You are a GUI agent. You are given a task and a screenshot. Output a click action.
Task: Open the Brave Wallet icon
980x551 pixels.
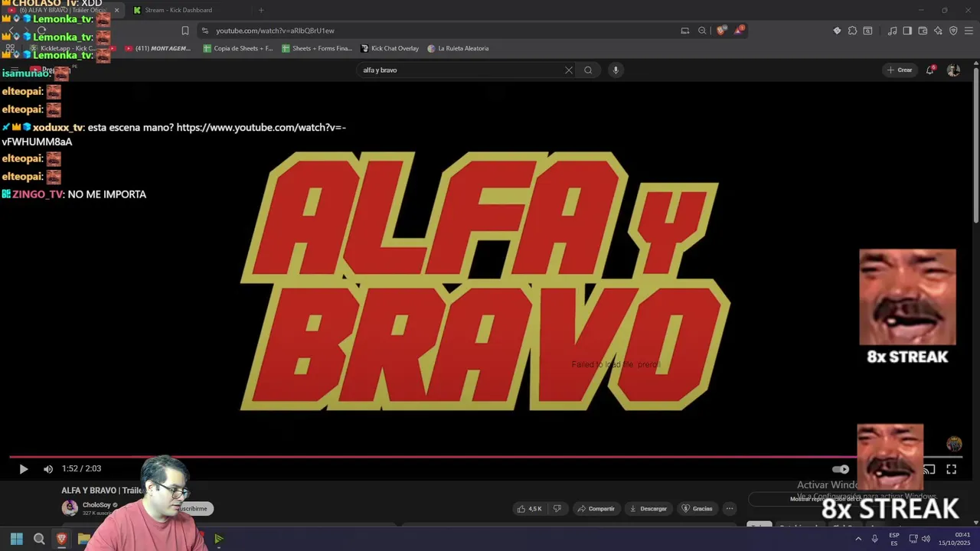[923, 31]
